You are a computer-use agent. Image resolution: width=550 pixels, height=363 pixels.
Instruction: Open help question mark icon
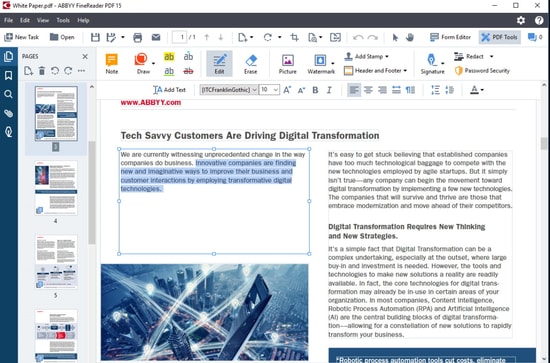[x=539, y=20]
